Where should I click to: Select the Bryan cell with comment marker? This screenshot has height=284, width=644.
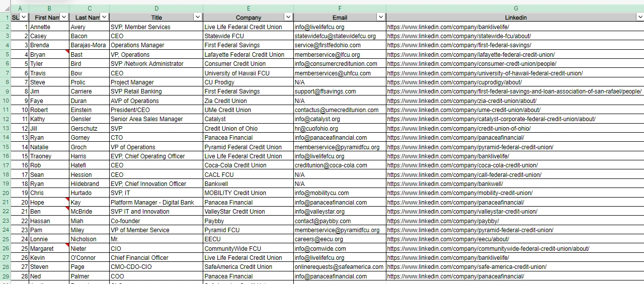pyautogui.click(x=49, y=54)
